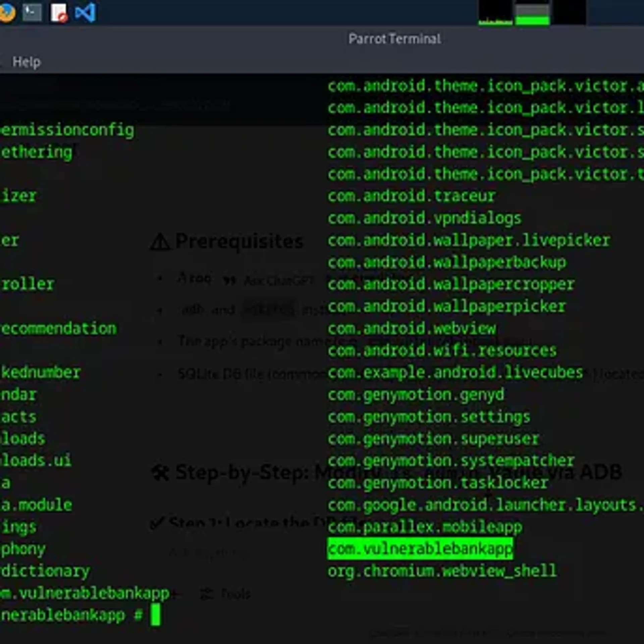The width and height of the screenshot is (644, 644).
Task: Click com.parallex.mobileapp package line
Action: [425, 527]
